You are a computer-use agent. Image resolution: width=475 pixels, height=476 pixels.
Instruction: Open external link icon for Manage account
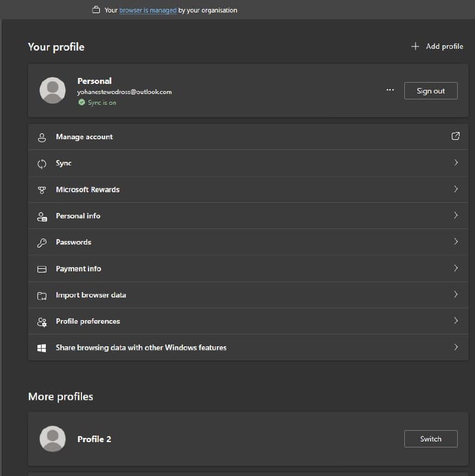coord(455,136)
